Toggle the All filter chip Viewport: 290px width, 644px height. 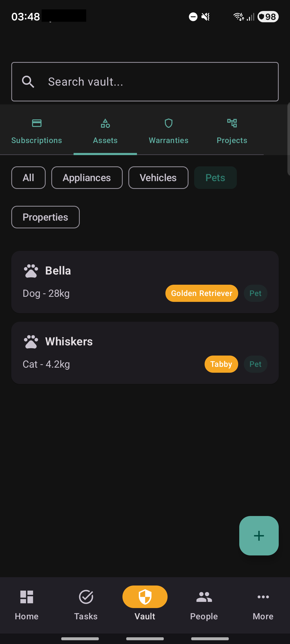(28, 178)
